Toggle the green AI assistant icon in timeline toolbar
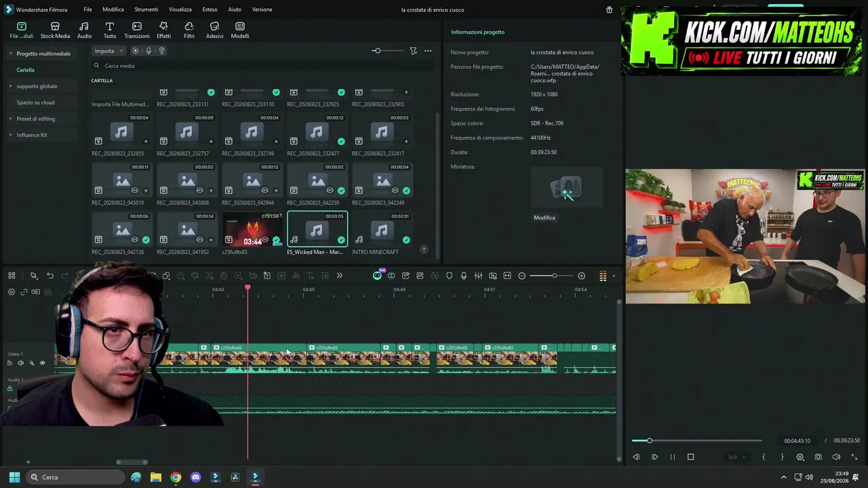Image resolution: width=868 pixels, height=488 pixels. click(x=377, y=276)
